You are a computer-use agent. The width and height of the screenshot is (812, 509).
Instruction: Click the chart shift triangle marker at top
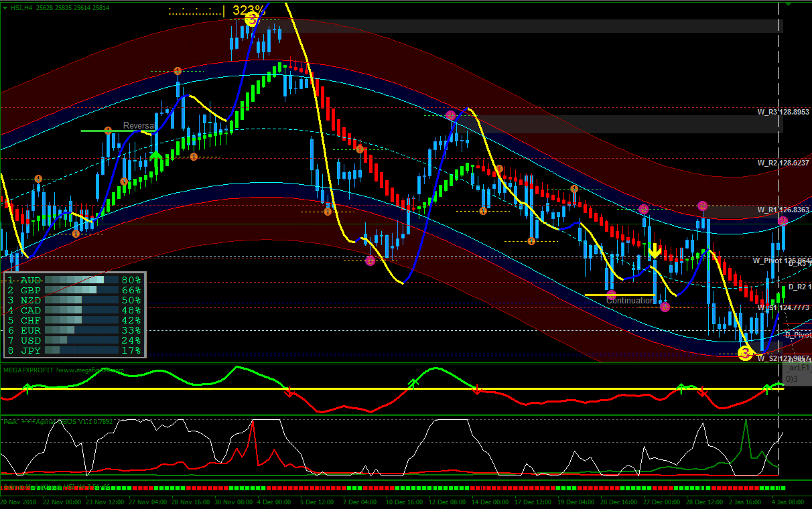788,4
